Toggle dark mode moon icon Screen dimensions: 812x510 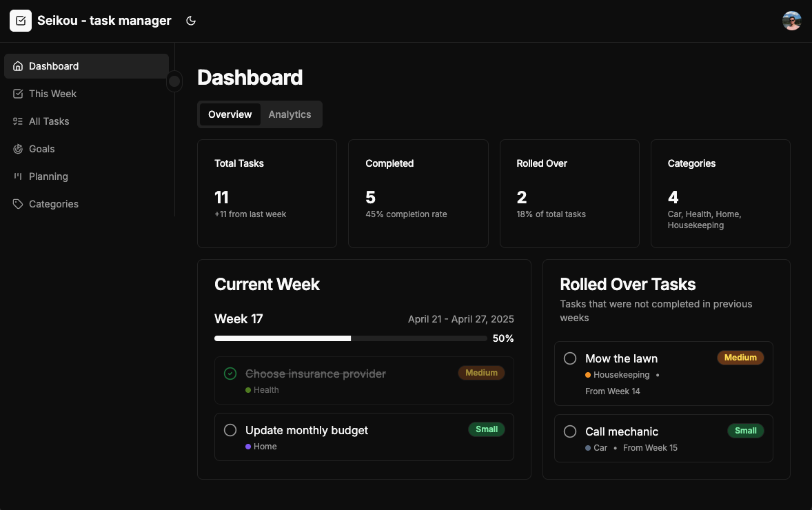[190, 21]
